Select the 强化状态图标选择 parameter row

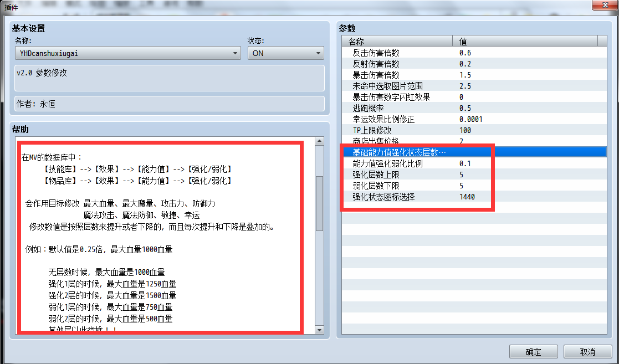point(474,196)
